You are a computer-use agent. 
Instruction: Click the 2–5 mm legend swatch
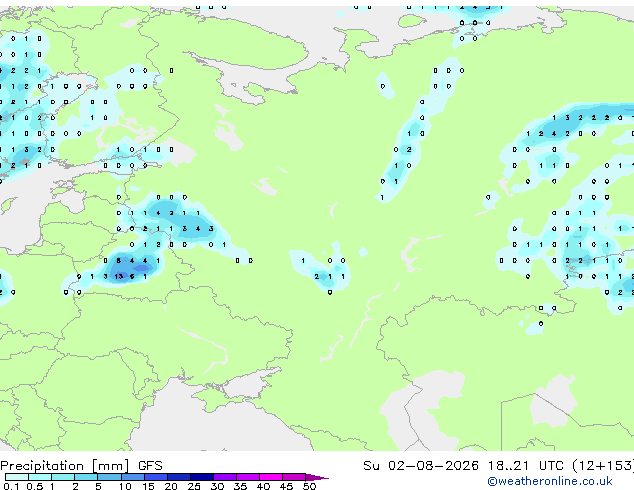[x=86, y=477]
